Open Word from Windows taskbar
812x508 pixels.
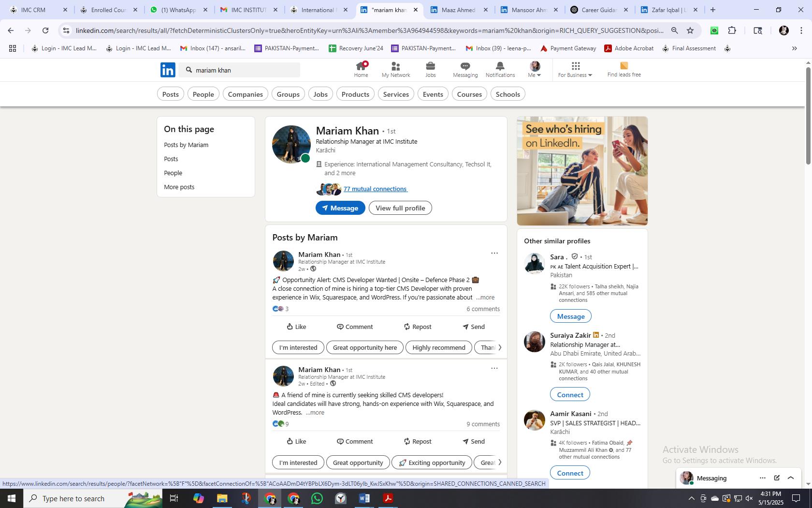[364, 498]
